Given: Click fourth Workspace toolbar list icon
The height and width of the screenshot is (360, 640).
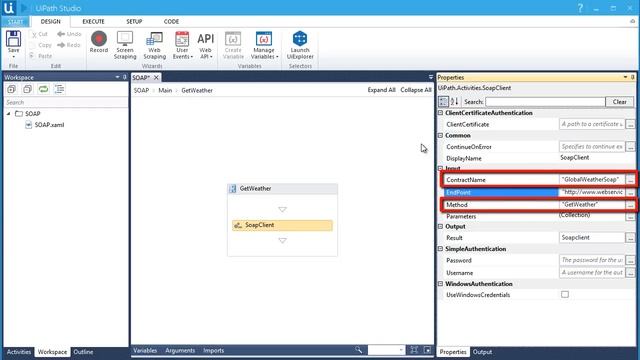Looking at the screenshot, I should pos(59,89).
